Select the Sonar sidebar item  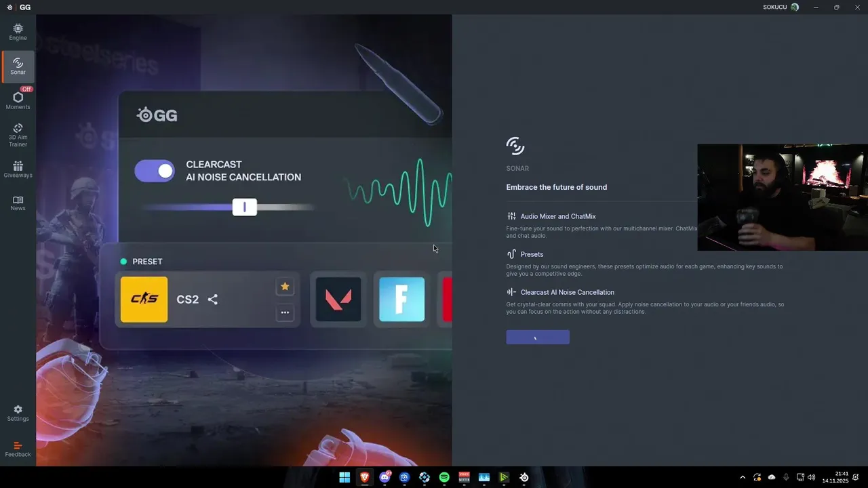[x=18, y=66]
